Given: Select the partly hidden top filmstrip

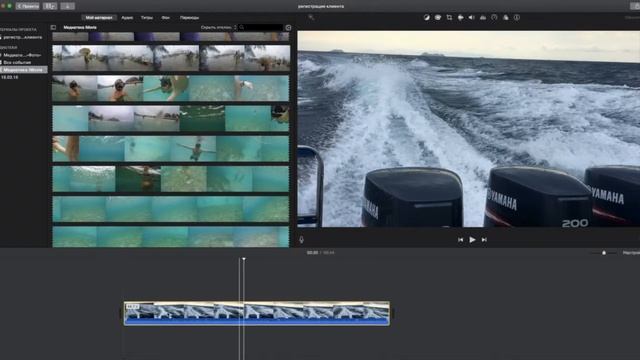Looking at the screenshot, I should tap(171, 37).
